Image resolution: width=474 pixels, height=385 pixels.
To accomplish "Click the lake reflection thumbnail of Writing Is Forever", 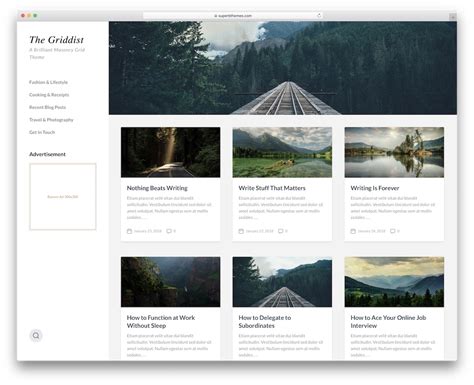I will point(394,152).
